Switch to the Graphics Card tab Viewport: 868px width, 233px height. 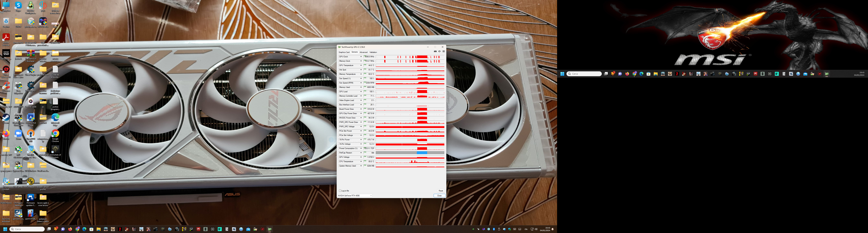click(344, 52)
